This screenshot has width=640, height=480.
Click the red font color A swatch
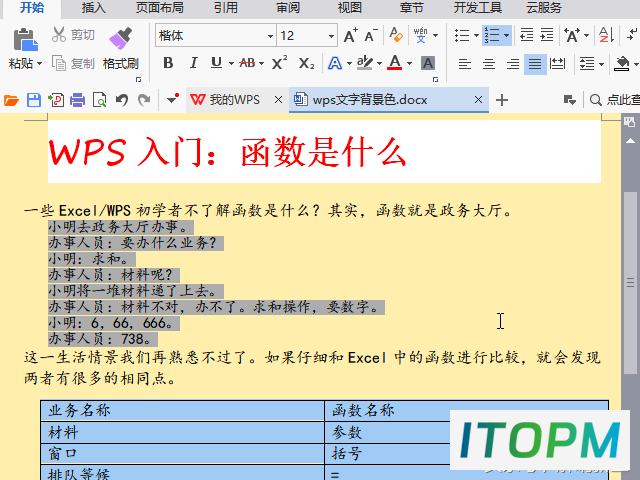pos(394,63)
